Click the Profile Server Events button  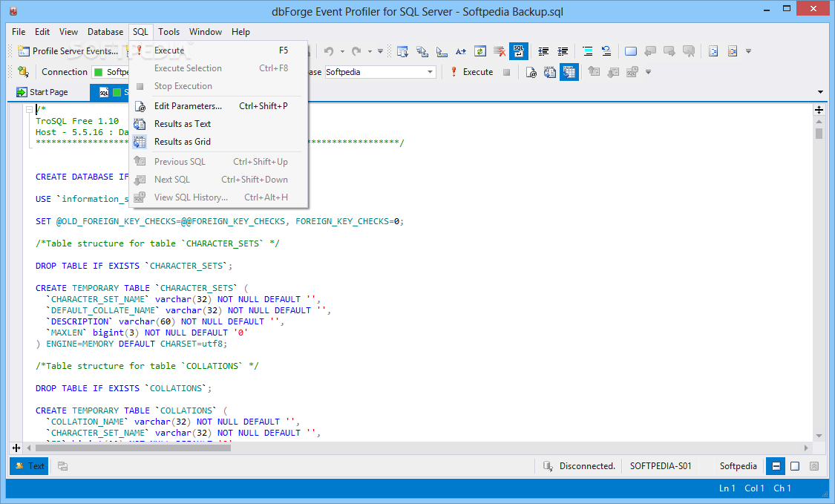68,51
